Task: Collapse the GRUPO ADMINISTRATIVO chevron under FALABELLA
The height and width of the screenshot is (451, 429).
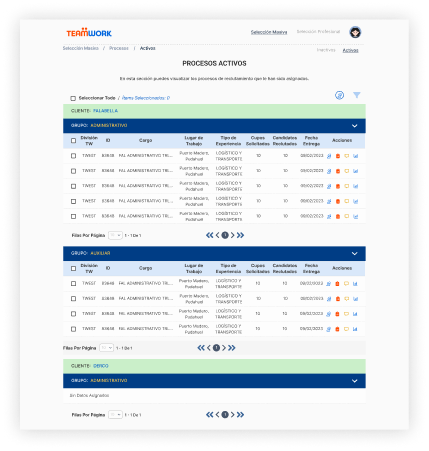Action: pyautogui.click(x=355, y=126)
